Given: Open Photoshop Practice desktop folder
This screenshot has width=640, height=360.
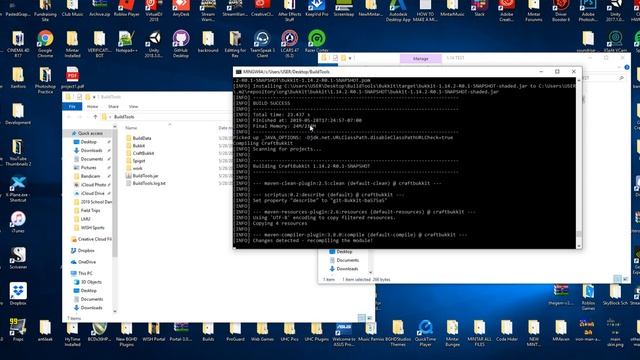Looking at the screenshot, I should [45, 80].
